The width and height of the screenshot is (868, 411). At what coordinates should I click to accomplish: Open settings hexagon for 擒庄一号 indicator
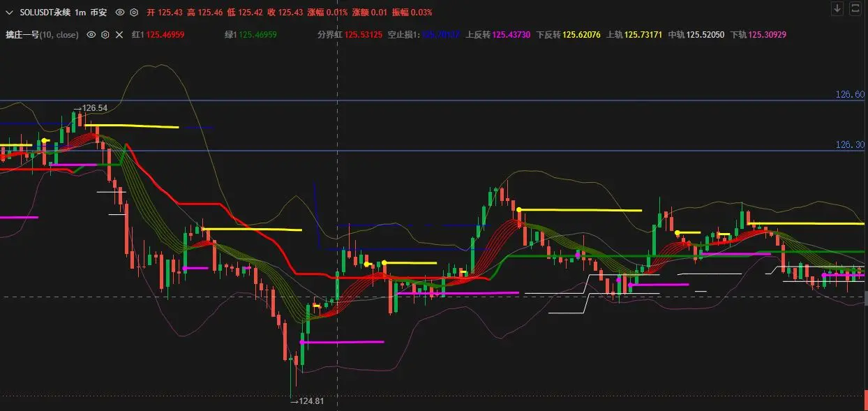point(105,35)
